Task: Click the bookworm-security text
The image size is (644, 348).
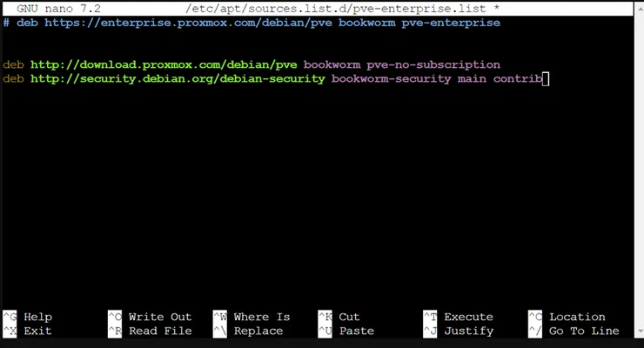Action: point(391,79)
